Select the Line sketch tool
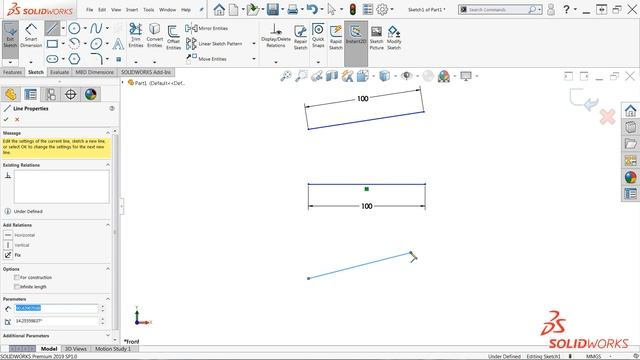The height and width of the screenshot is (360, 640). pos(52,28)
